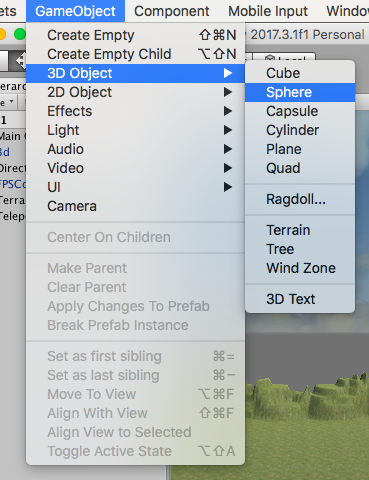Open the Ragdoll... wizard entry
369x480 pixels.
[300, 199]
